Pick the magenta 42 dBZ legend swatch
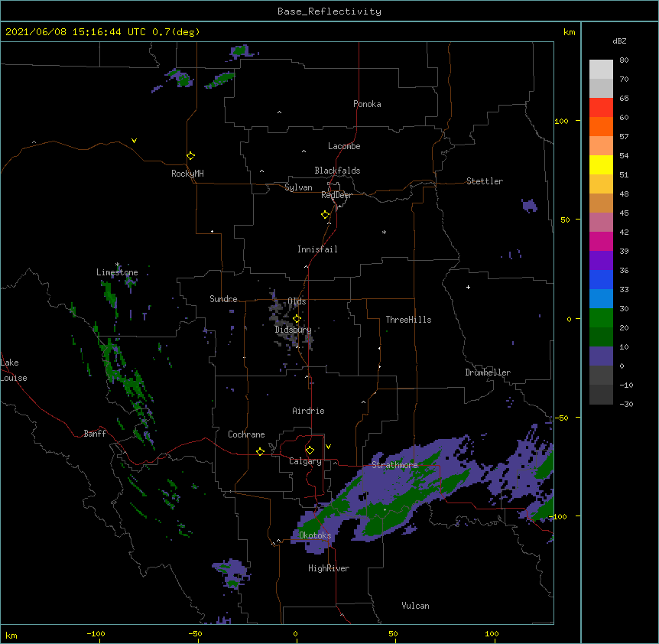This screenshot has height=644, width=659. (601, 241)
